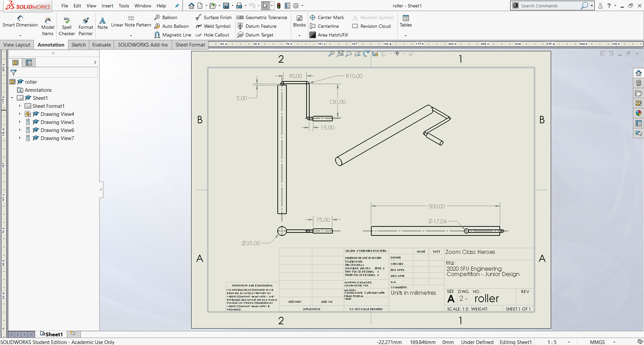The height and width of the screenshot is (345, 644).
Task: Open the Appearances tab in task pane
Action: click(x=638, y=113)
